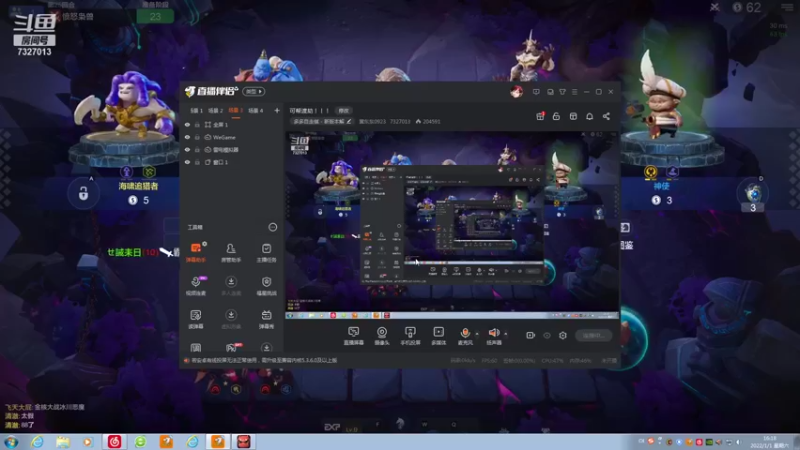Open the 视频连麦 tool
This screenshot has height=450, width=800.
pyautogui.click(x=196, y=286)
